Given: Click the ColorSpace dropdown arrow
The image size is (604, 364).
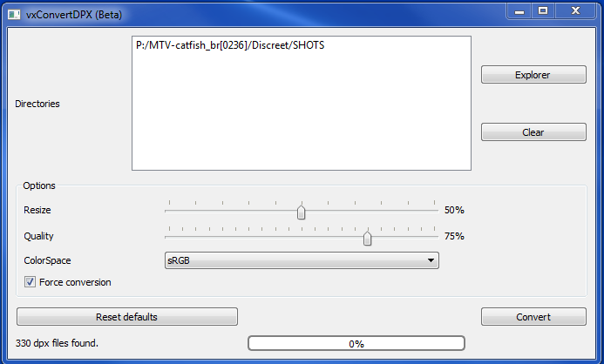Looking at the screenshot, I should pyautogui.click(x=431, y=260).
